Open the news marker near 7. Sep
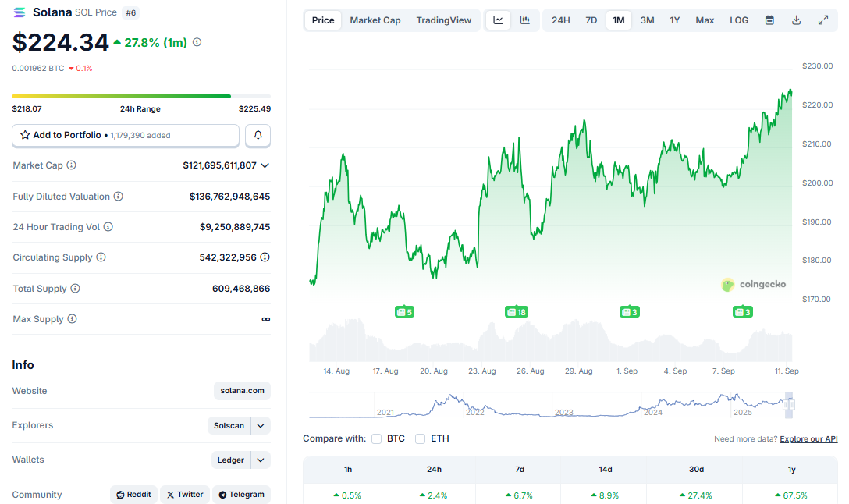 coord(743,312)
